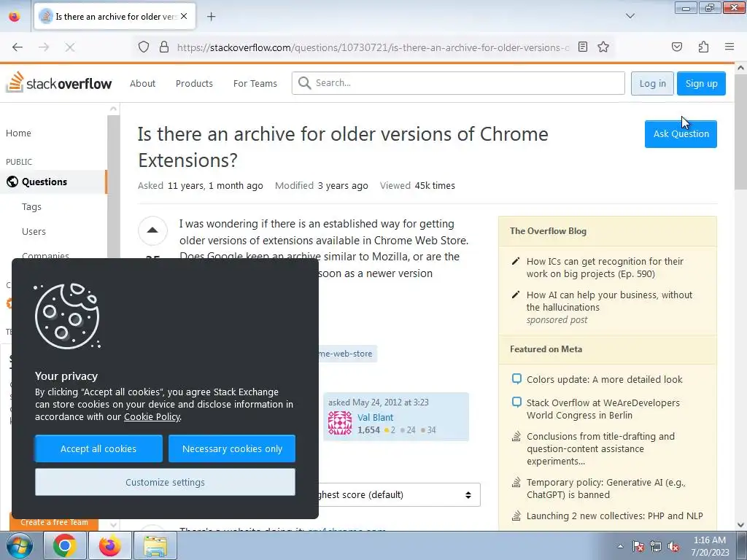Open the answer sorting dropdown

click(399, 495)
